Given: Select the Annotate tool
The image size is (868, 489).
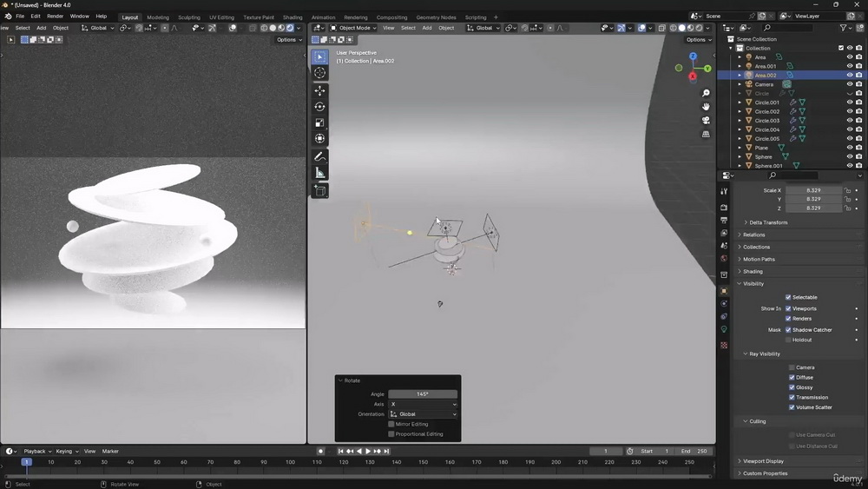Looking at the screenshot, I should click(320, 156).
